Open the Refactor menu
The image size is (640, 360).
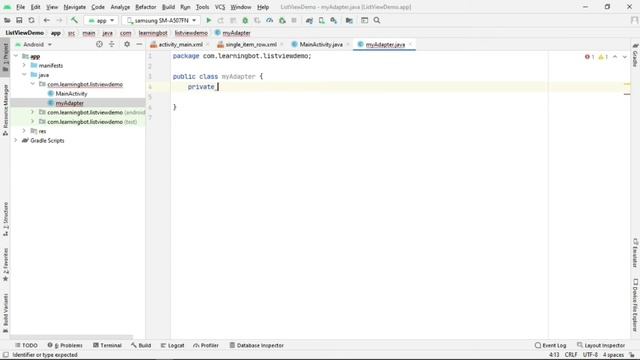tap(146, 7)
